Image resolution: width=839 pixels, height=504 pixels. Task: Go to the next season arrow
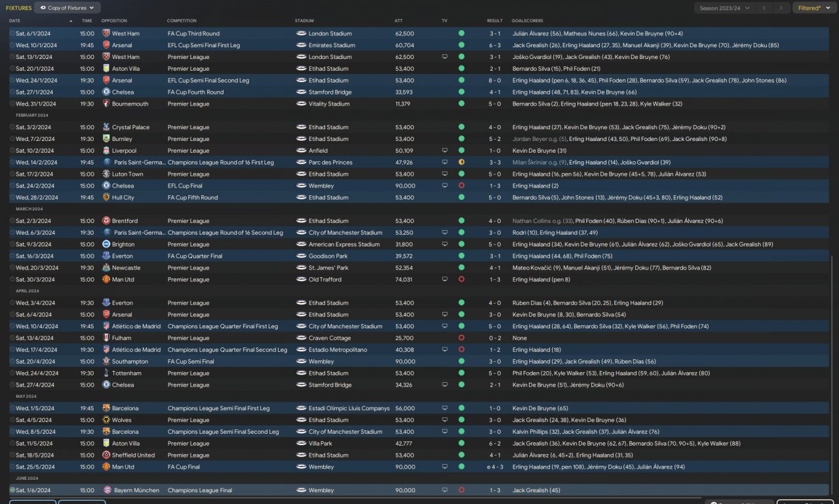tap(781, 8)
